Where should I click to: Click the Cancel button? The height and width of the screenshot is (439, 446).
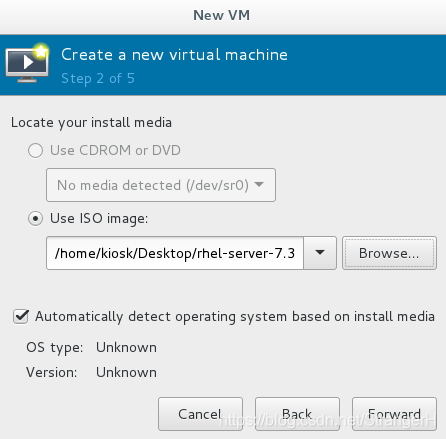click(200, 414)
